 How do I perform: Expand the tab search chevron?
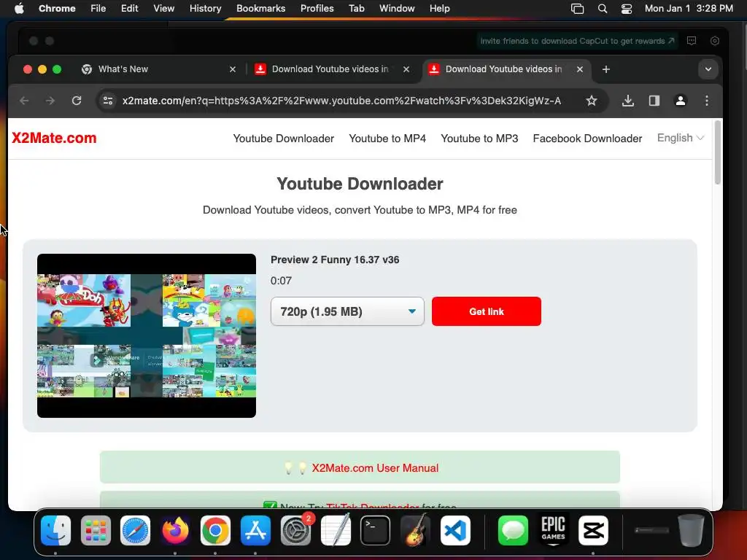tap(708, 69)
